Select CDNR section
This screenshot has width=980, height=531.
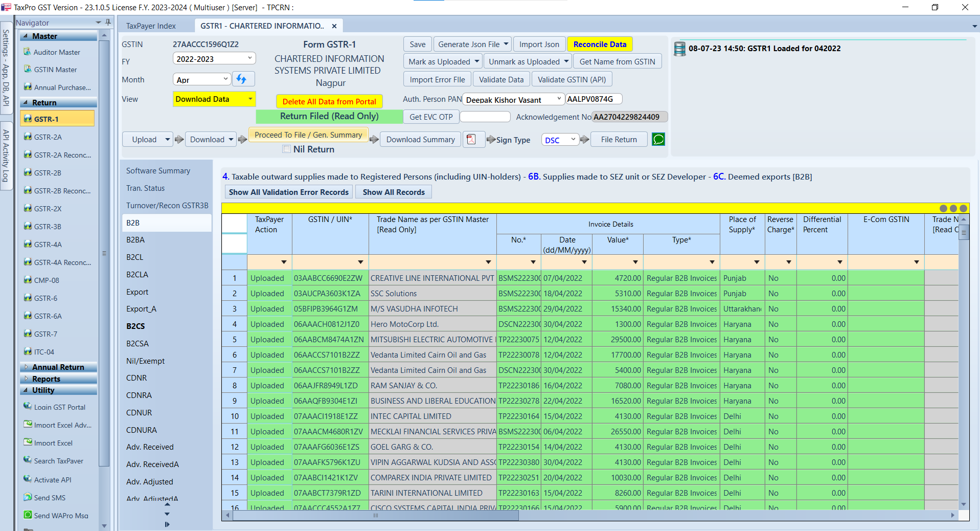(136, 378)
